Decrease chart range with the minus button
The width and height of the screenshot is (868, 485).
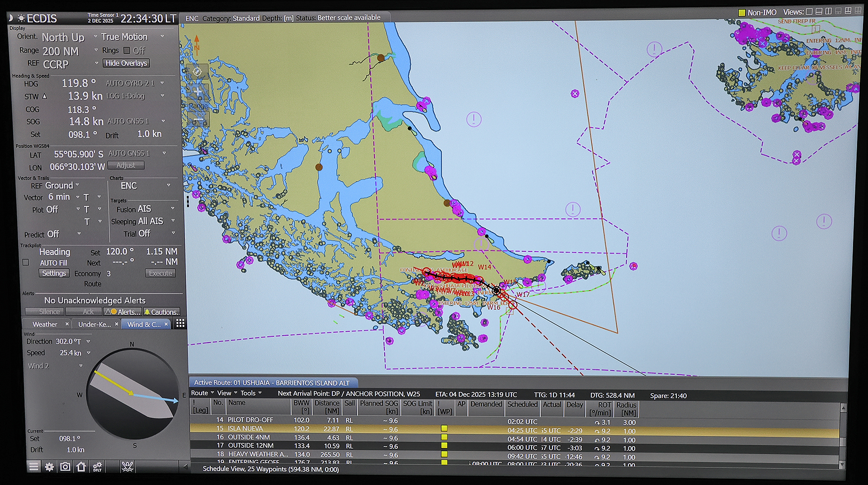pyautogui.click(x=198, y=121)
